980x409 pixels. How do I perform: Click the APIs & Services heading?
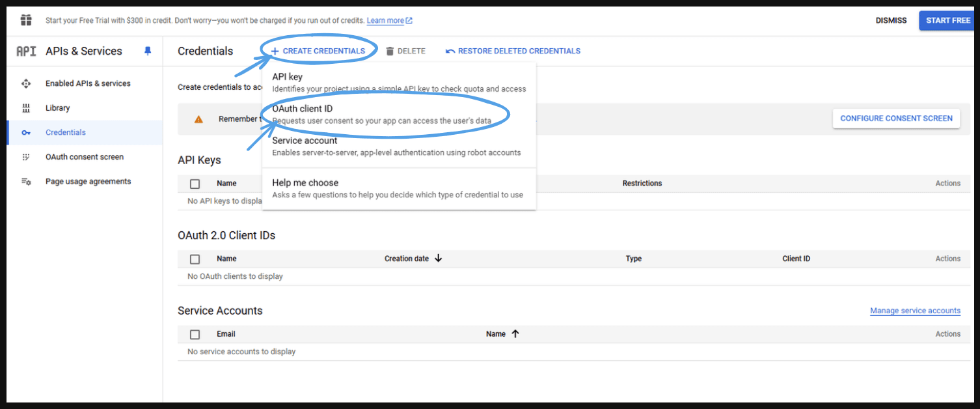84,51
